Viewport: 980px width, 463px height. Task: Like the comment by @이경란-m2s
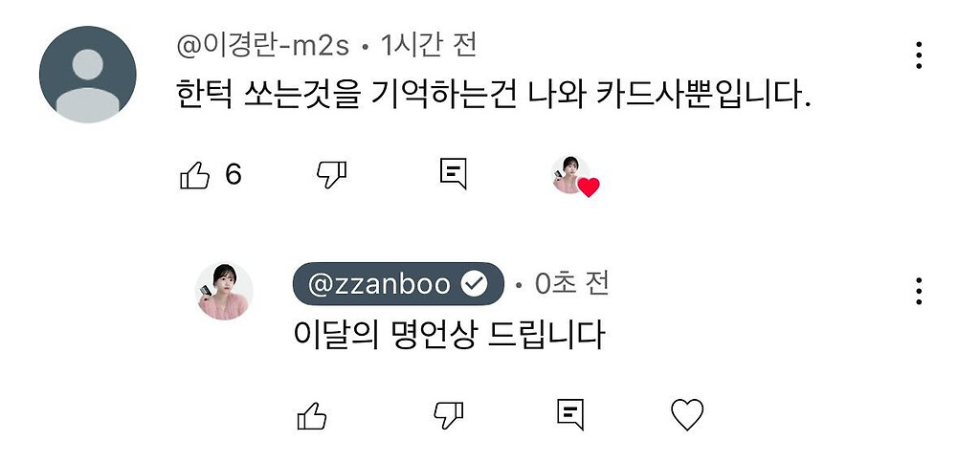click(x=194, y=175)
